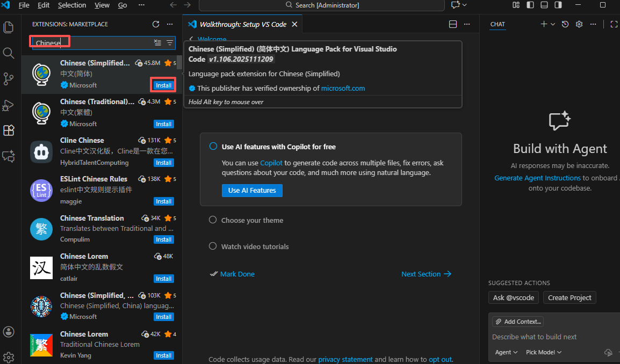Go to Next Section link
Screen dimensions: 620x364
click(426, 274)
